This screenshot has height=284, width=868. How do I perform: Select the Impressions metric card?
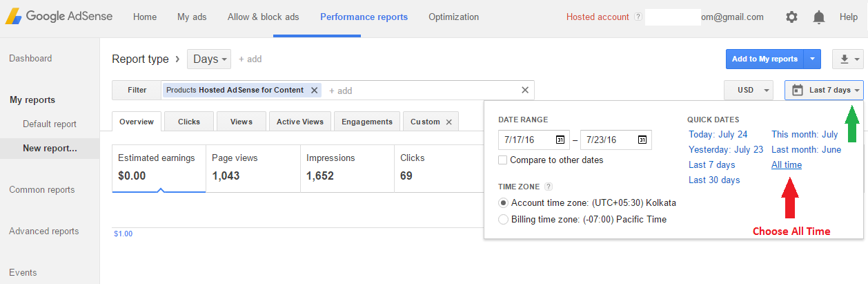pos(347,168)
